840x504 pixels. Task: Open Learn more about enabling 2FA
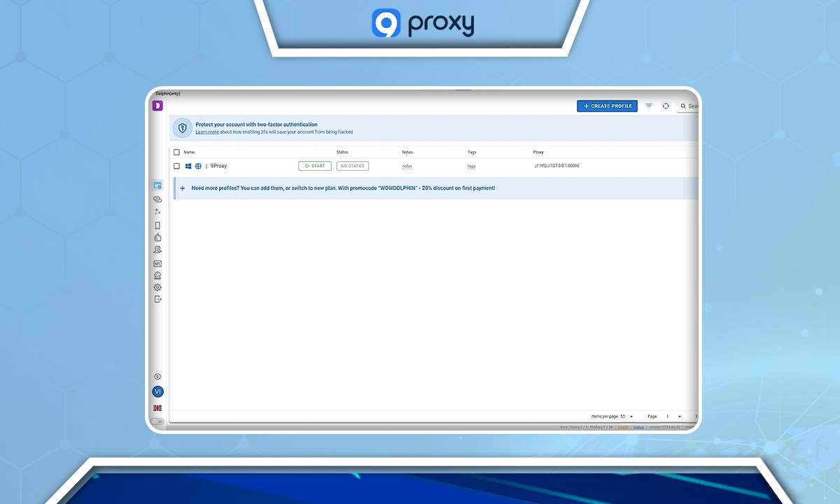click(x=206, y=132)
